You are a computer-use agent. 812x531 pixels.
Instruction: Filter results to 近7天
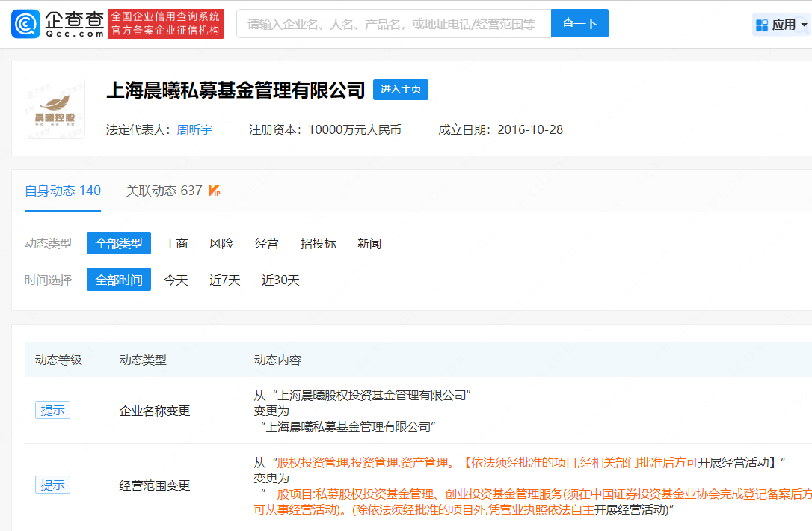click(x=224, y=280)
